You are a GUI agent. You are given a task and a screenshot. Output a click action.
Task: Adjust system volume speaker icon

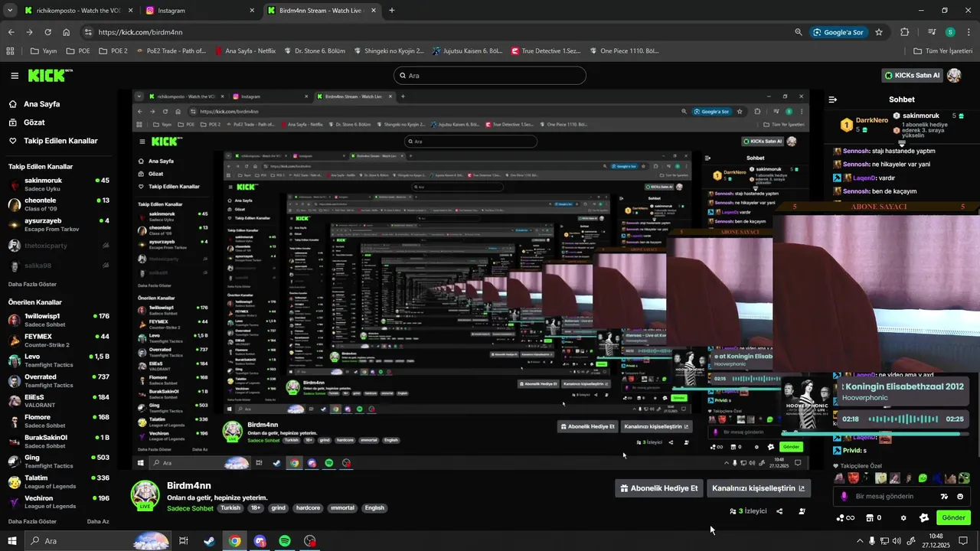click(x=897, y=541)
